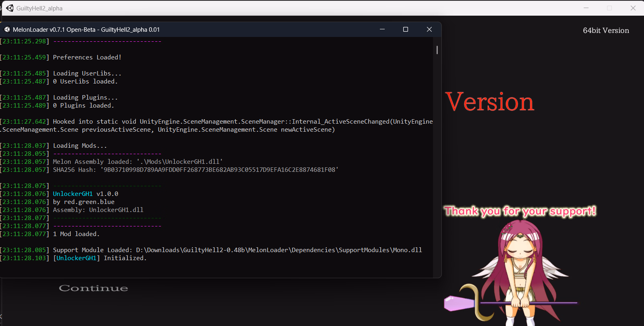Image resolution: width=644 pixels, height=326 pixels.
Task: Minimize the GuiltyHell2_alpha game window
Action: pyautogui.click(x=586, y=8)
